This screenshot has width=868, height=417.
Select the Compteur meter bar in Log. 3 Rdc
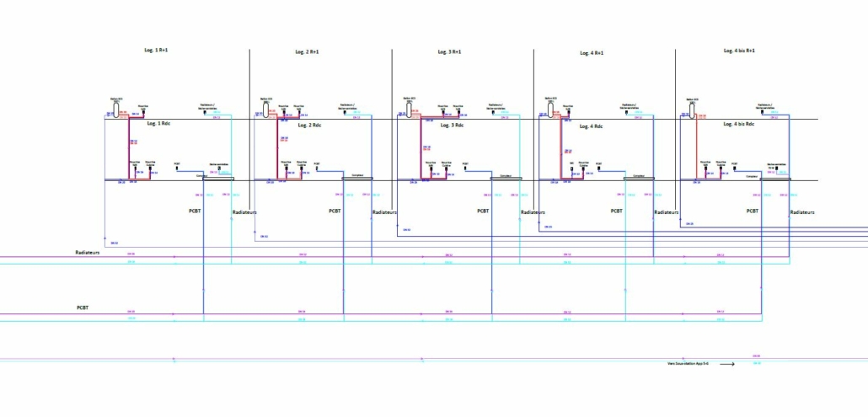click(x=506, y=178)
